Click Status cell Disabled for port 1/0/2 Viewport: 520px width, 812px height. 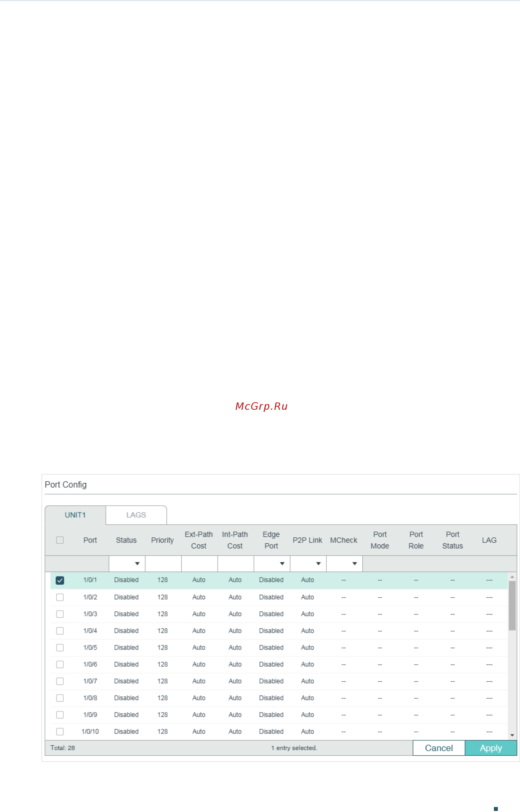[x=126, y=597]
